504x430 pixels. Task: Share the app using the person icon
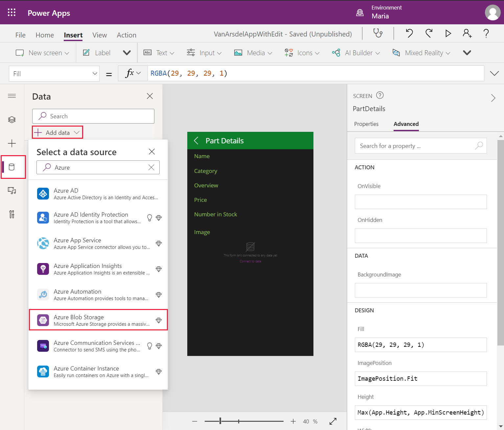click(x=467, y=33)
